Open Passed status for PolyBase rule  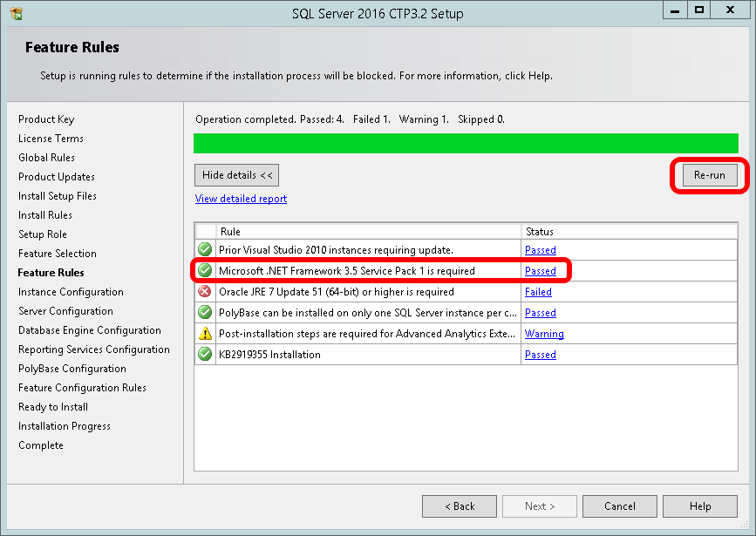click(541, 313)
